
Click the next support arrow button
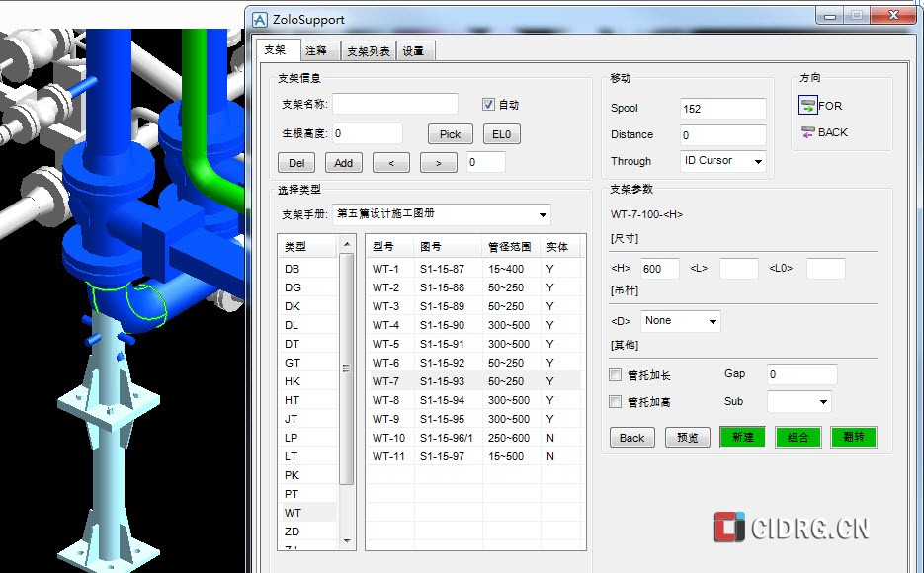click(439, 162)
